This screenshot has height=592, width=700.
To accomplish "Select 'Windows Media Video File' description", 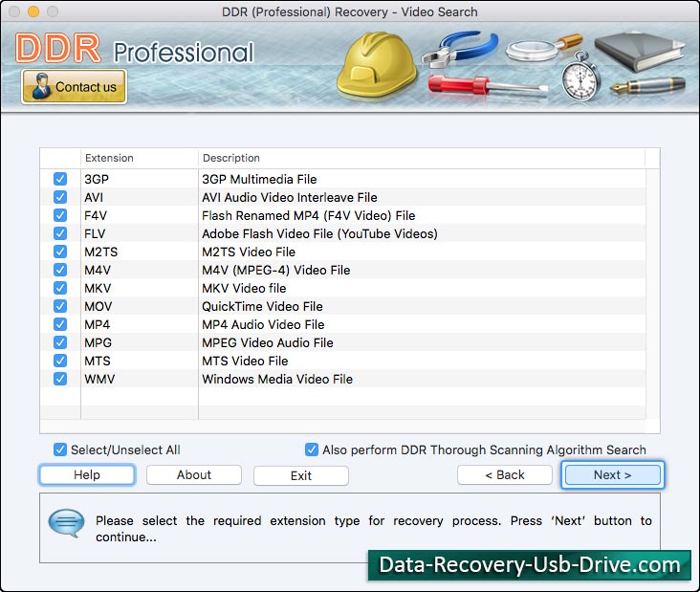I will 277,379.
